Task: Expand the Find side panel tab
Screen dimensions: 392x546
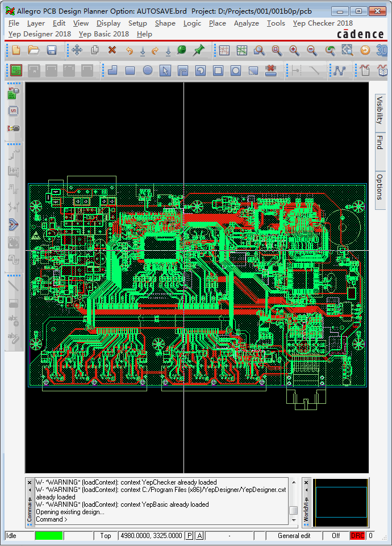Action: click(380, 151)
